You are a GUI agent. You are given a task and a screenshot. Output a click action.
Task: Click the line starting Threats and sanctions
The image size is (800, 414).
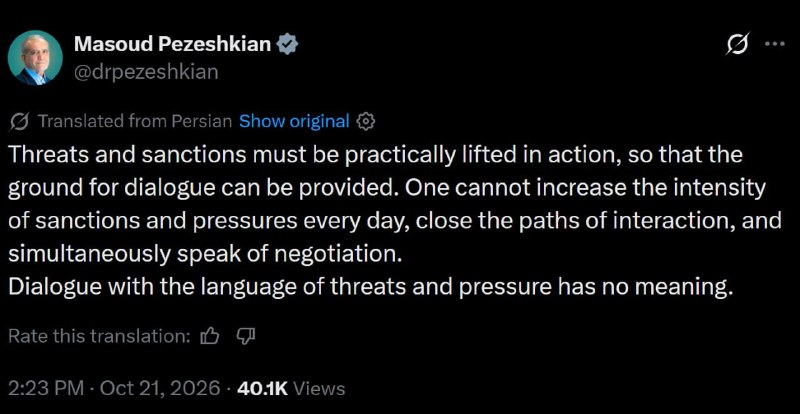click(x=375, y=155)
